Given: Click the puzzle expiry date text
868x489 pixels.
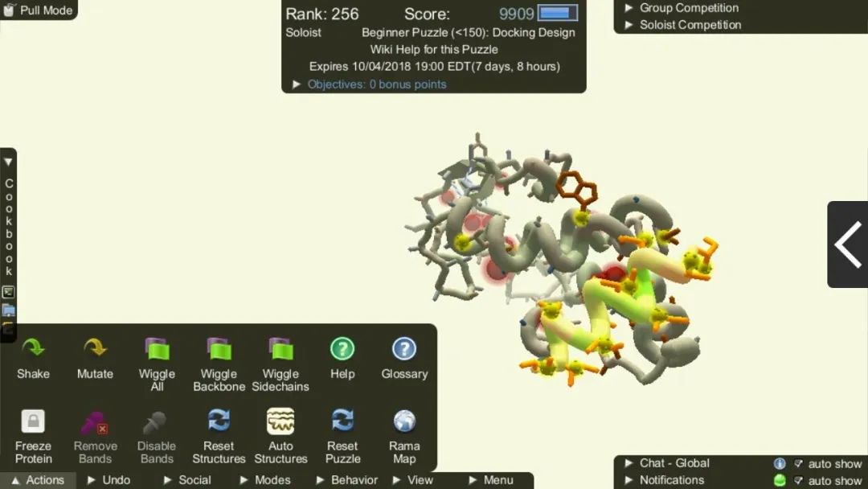Looking at the screenshot, I should click(x=435, y=67).
